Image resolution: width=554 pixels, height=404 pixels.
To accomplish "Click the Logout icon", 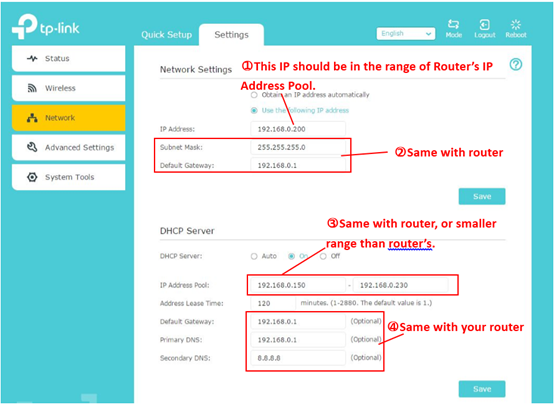I will click(484, 25).
